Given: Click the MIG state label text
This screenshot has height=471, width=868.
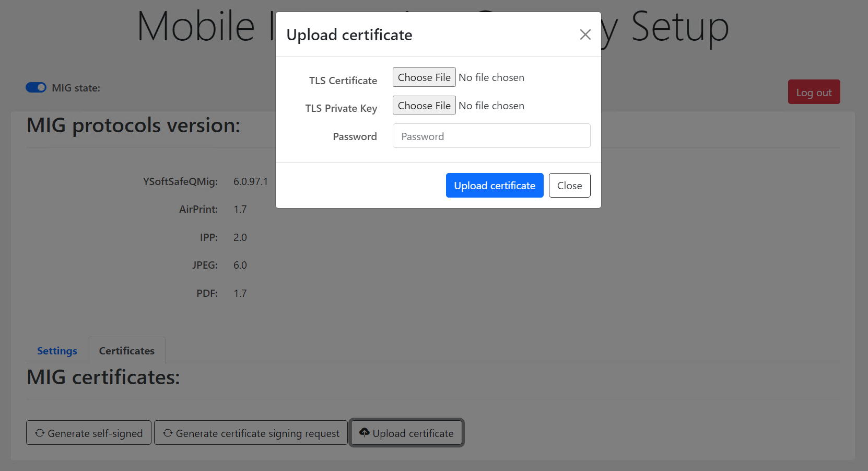Looking at the screenshot, I should click(x=76, y=88).
